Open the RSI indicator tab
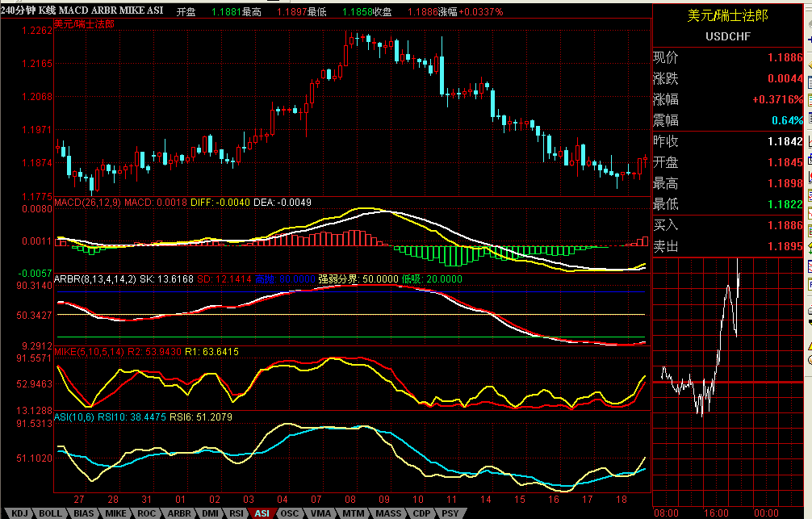The height and width of the screenshot is (519, 812). click(x=236, y=513)
